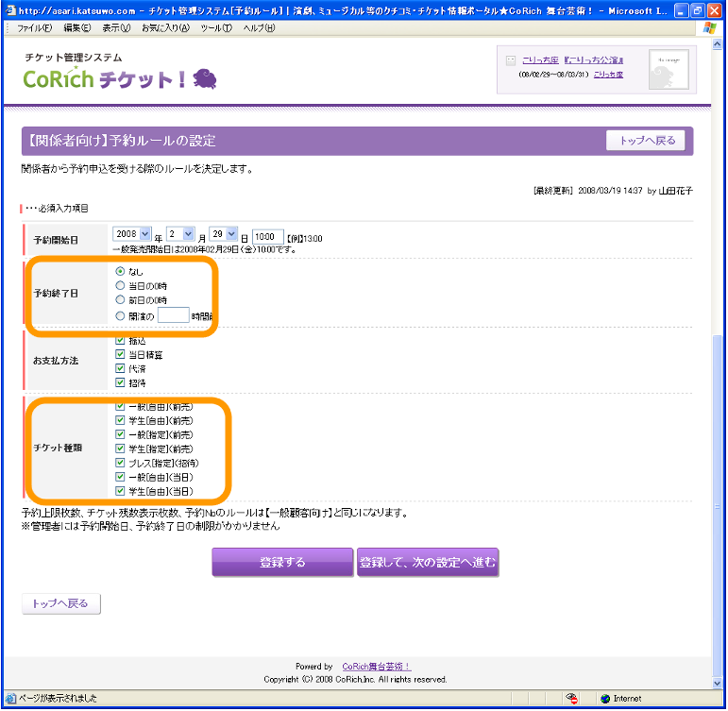Follow the CoRich舞台芸術! footer link
728x711 pixels.
coord(376,666)
